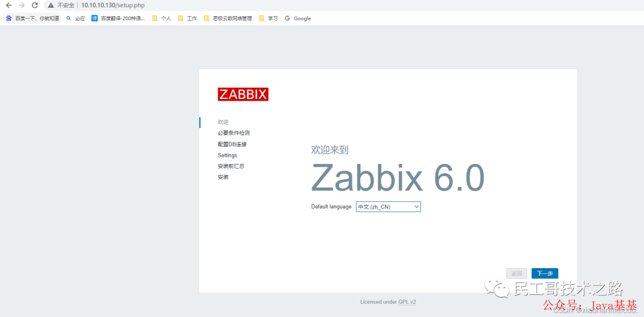Open the 学习 bookmarks folder

pyautogui.click(x=268, y=18)
